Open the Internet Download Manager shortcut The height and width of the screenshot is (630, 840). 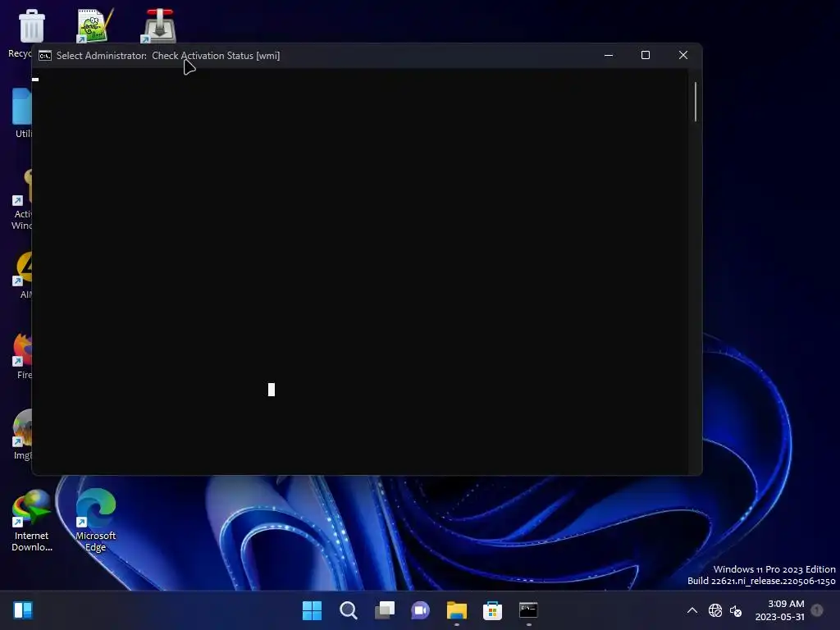tap(32, 519)
